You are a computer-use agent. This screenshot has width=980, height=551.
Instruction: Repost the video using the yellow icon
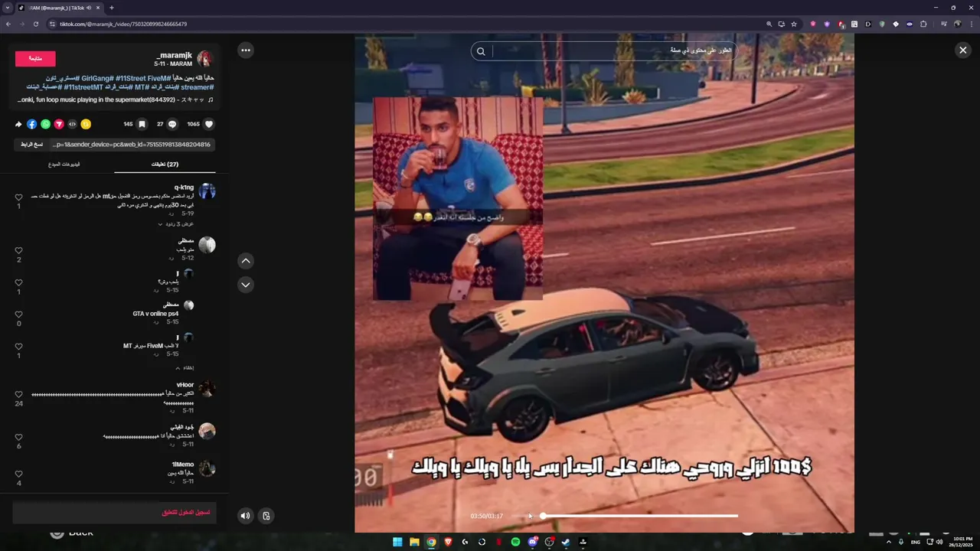pyautogui.click(x=86, y=124)
